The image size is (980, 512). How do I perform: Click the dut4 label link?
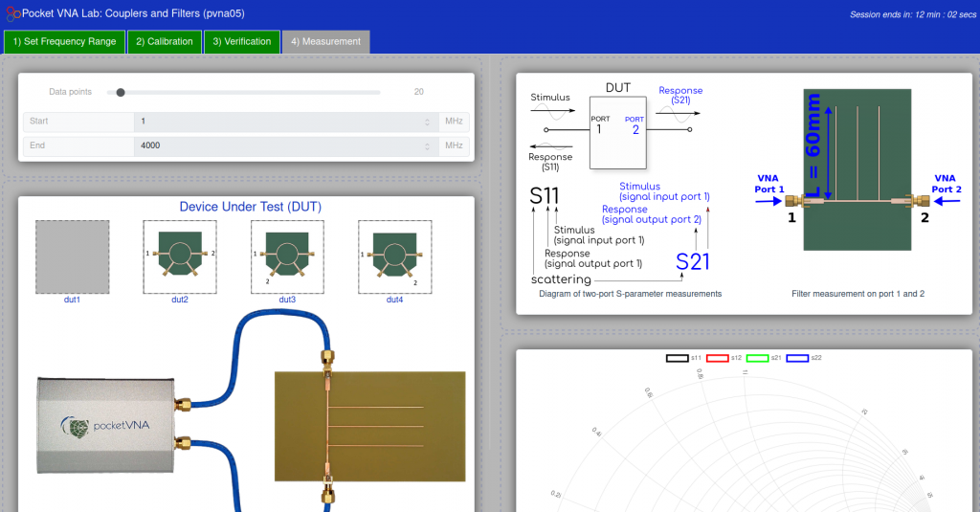(x=395, y=300)
